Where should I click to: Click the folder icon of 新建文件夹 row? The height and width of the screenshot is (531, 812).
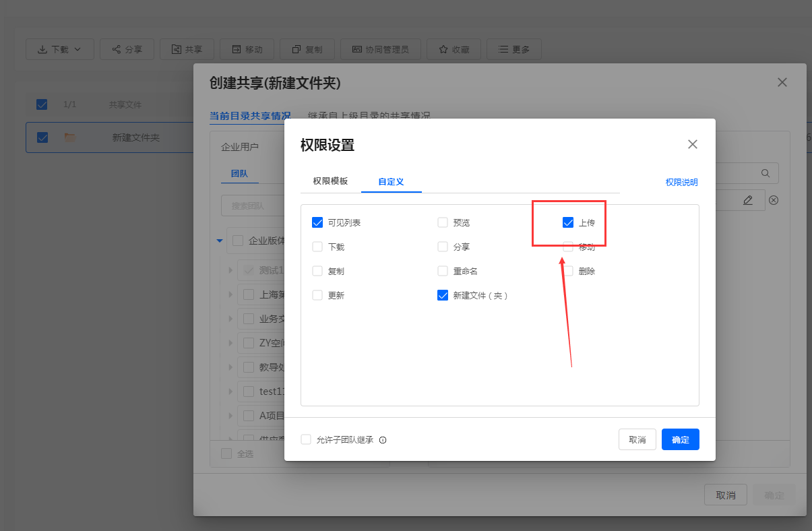tap(70, 137)
